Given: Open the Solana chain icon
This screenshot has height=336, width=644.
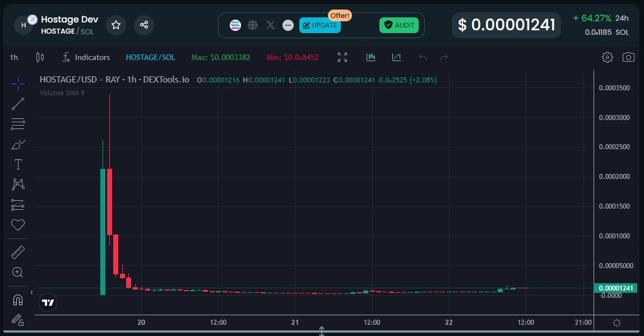Looking at the screenshot, I should pos(235,25).
